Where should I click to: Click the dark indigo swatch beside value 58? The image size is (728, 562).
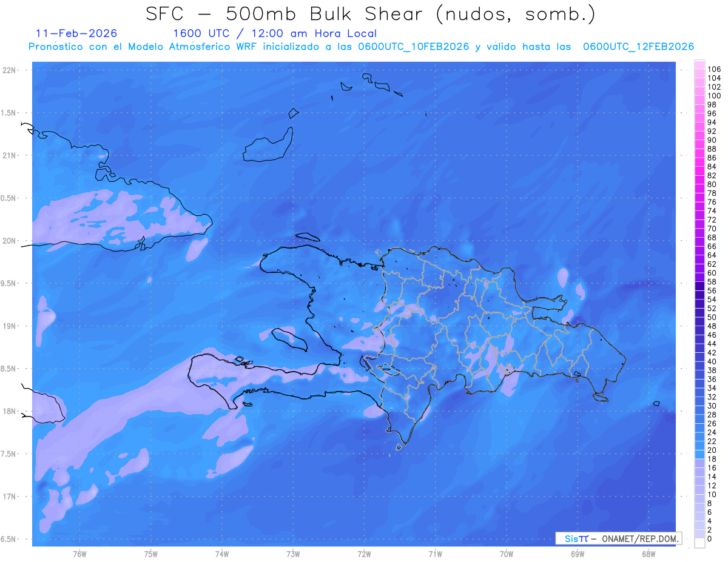(x=699, y=286)
